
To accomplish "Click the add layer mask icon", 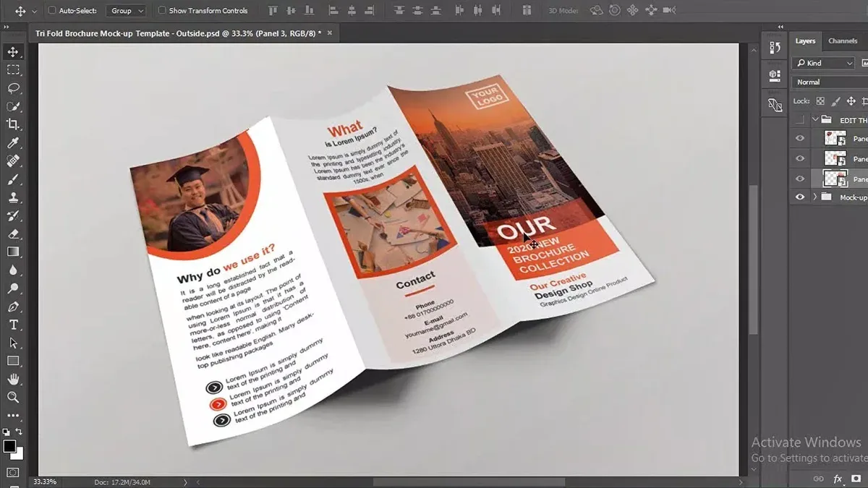I will (856, 479).
